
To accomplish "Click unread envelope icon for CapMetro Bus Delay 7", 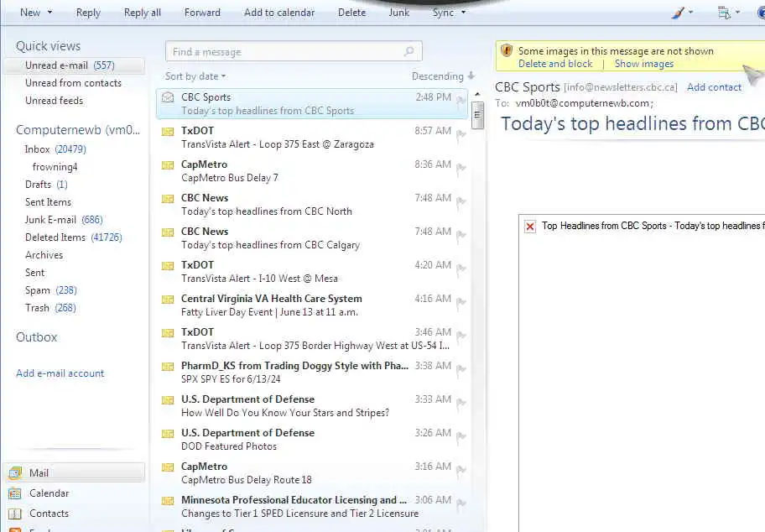I will (x=168, y=165).
